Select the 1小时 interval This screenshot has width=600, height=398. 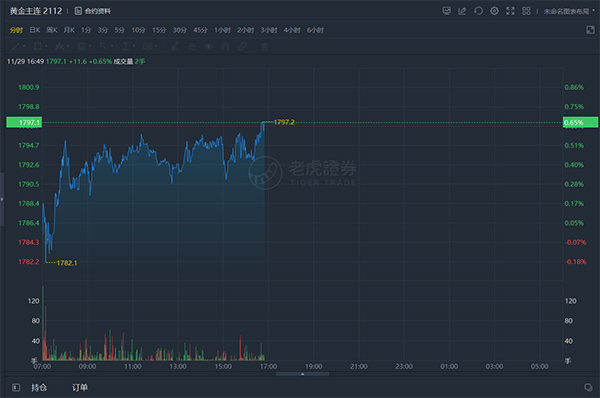(222, 30)
